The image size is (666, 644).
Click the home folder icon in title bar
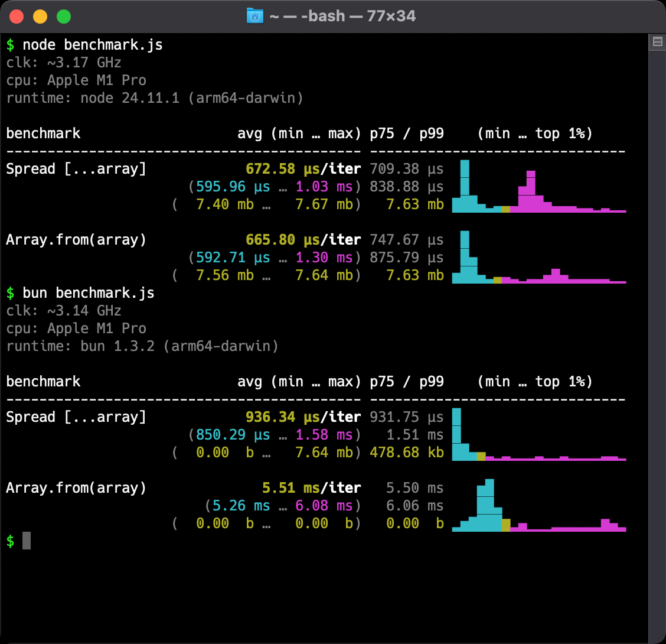[x=254, y=16]
